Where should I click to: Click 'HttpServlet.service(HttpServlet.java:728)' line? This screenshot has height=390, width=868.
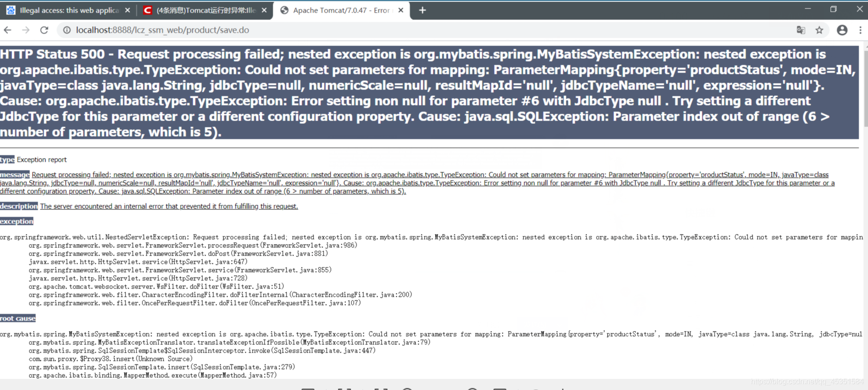[x=138, y=279]
